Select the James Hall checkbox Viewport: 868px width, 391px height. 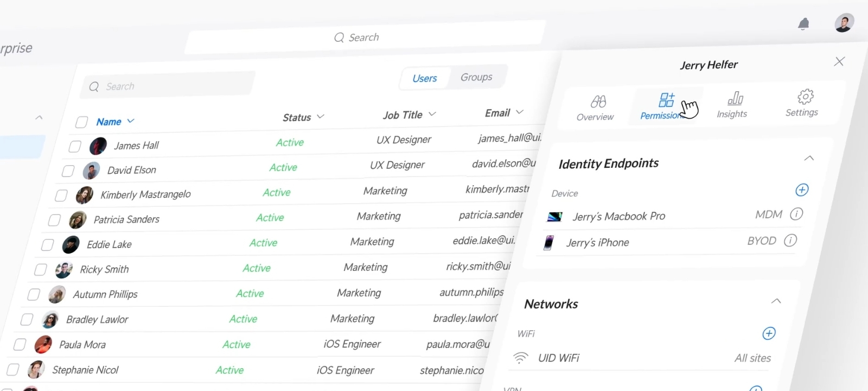[x=75, y=147]
